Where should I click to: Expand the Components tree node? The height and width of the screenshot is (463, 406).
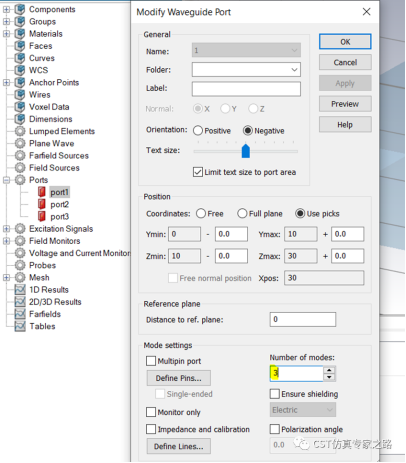(x=6, y=9)
